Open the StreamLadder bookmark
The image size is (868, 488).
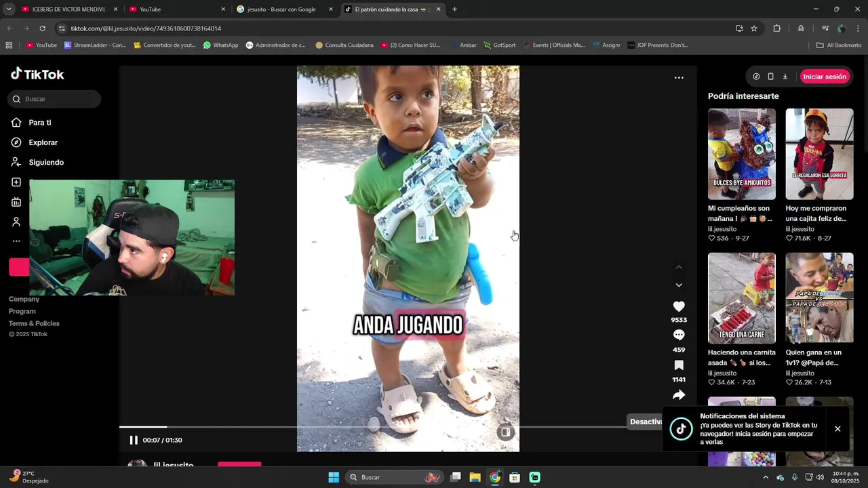pos(95,45)
